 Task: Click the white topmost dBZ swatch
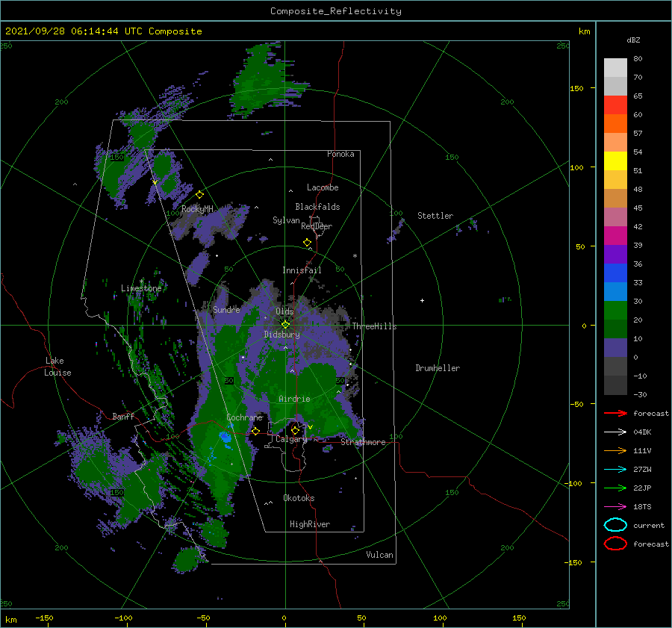(615, 67)
